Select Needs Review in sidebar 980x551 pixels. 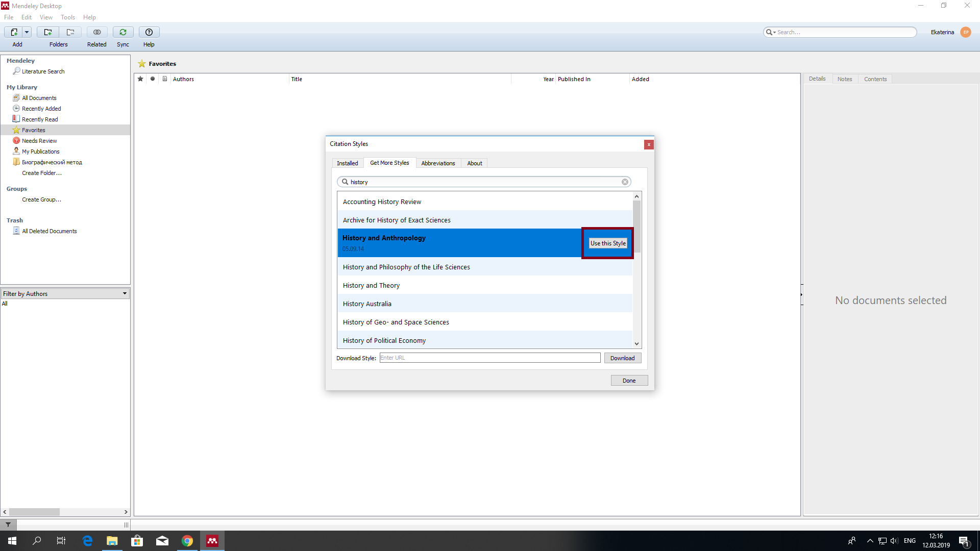click(x=39, y=141)
